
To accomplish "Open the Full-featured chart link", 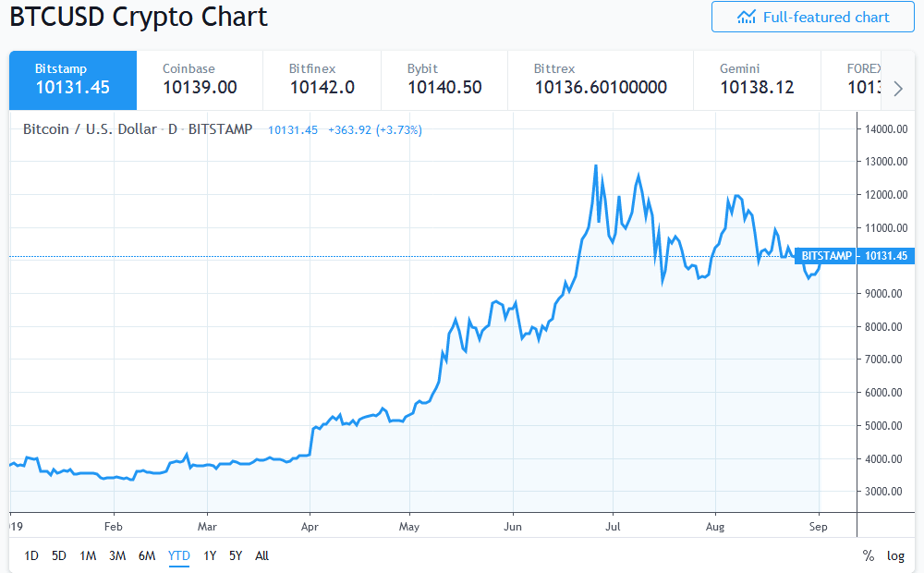I will (812, 17).
